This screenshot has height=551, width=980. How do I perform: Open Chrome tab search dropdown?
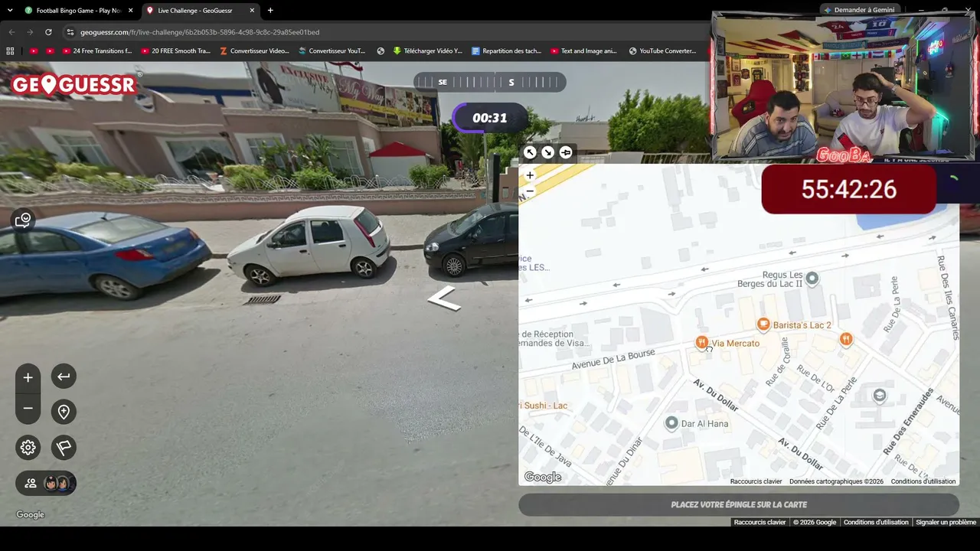coord(9,11)
